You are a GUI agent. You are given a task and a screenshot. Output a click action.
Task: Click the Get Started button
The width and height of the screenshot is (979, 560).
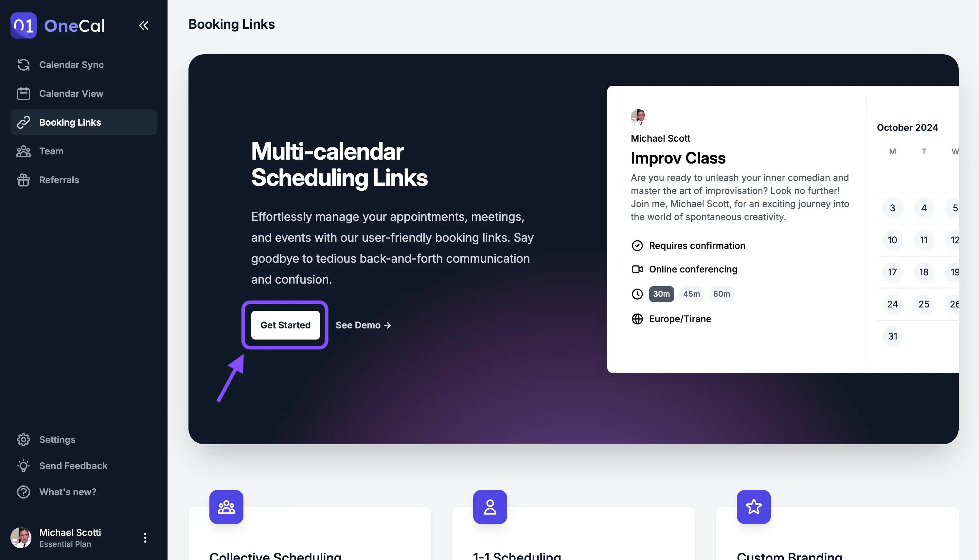tap(285, 325)
